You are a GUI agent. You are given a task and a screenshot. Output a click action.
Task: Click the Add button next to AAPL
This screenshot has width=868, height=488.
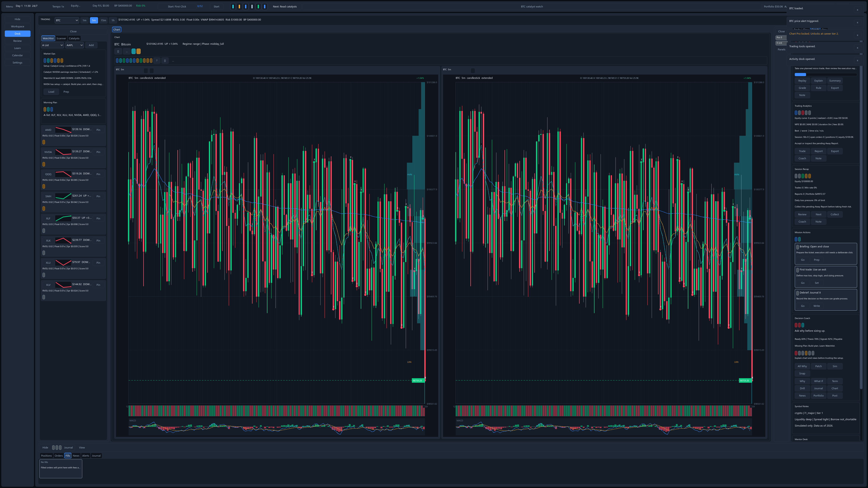tap(91, 45)
